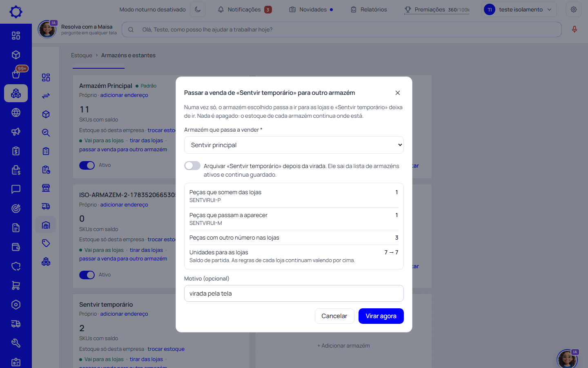Open Maisa floating avatar at bottom right

click(x=568, y=359)
